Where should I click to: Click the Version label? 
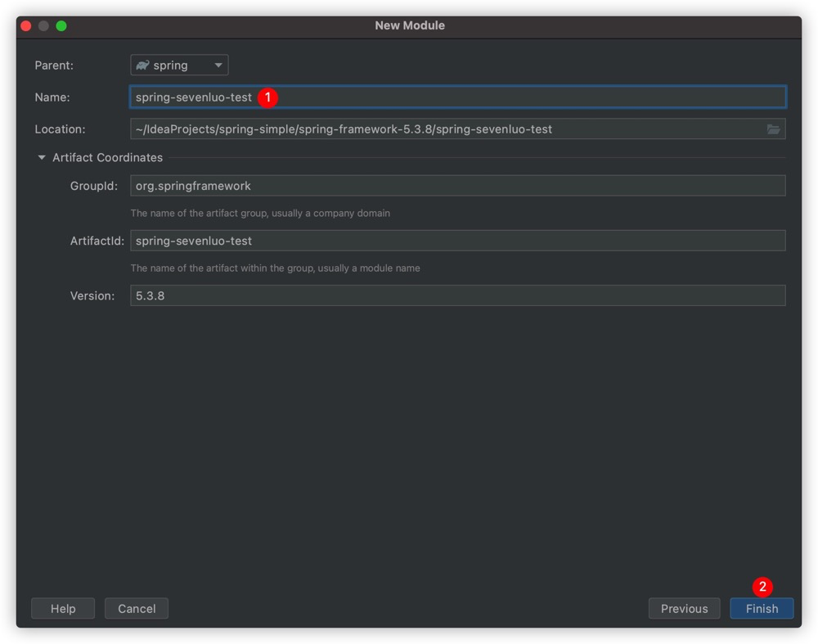point(92,295)
